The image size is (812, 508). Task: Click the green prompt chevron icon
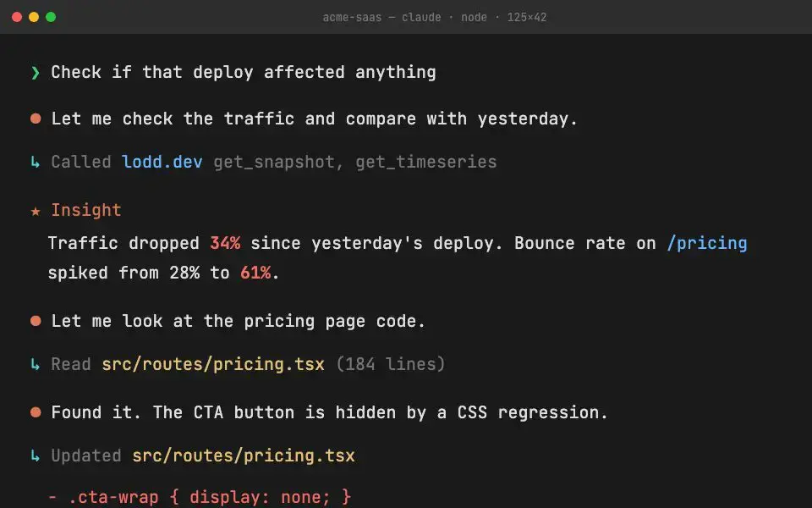pos(36,73)
